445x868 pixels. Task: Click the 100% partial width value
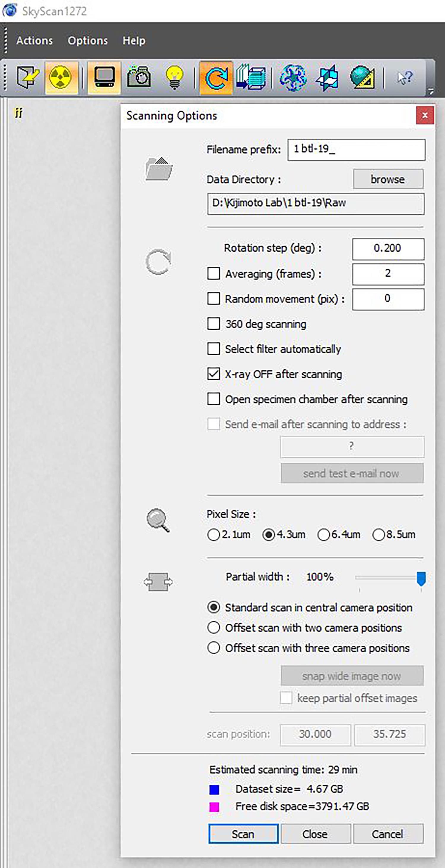tap(320, 577)
